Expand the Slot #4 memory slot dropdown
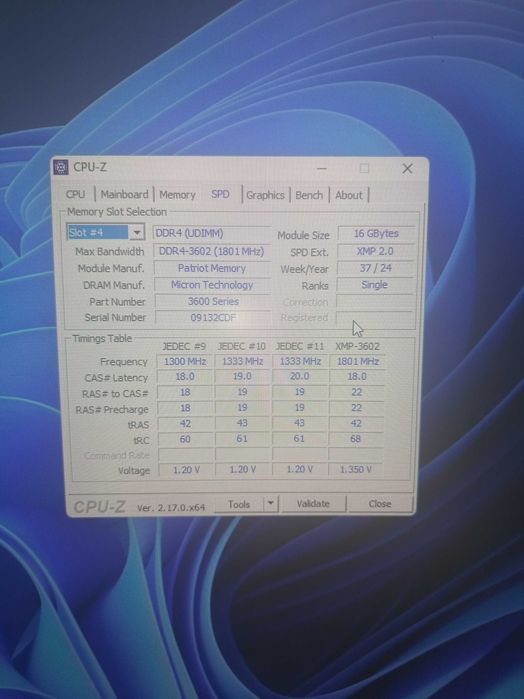Viewport: 524px width, 699px height. click(137, 232)
